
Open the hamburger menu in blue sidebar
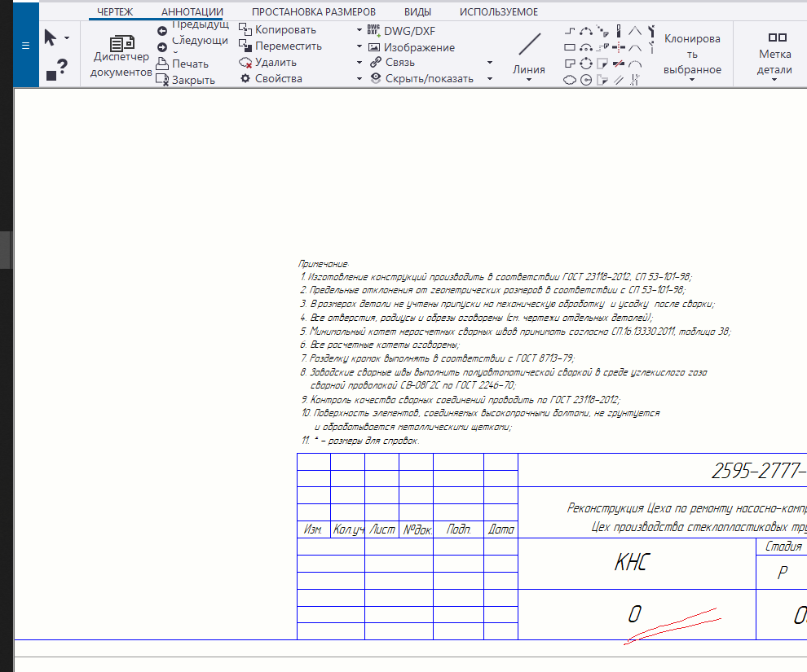click(25, 46)
